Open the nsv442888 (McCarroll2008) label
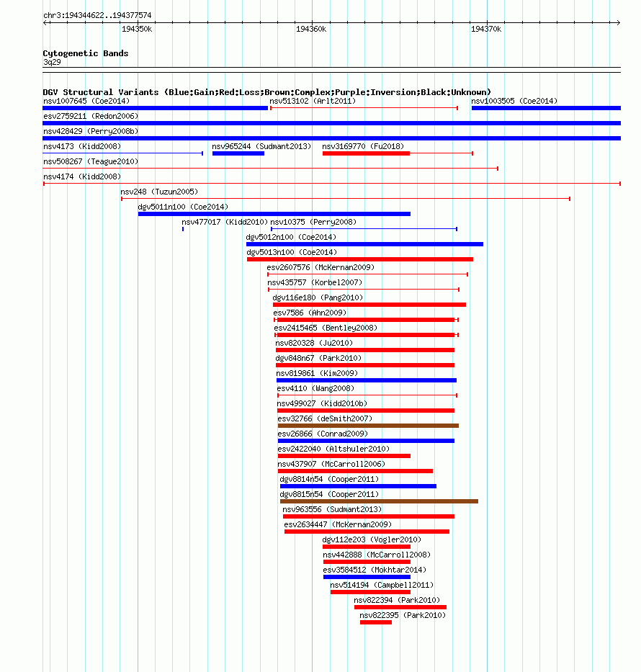This screenshot has width=641, height=672. click(x=377, y=555)
